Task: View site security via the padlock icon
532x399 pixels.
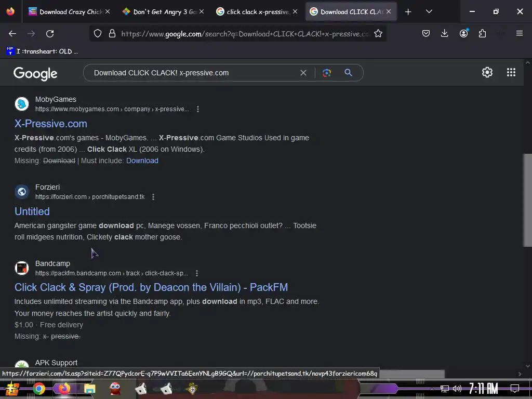Action: [x=112, y=34]
